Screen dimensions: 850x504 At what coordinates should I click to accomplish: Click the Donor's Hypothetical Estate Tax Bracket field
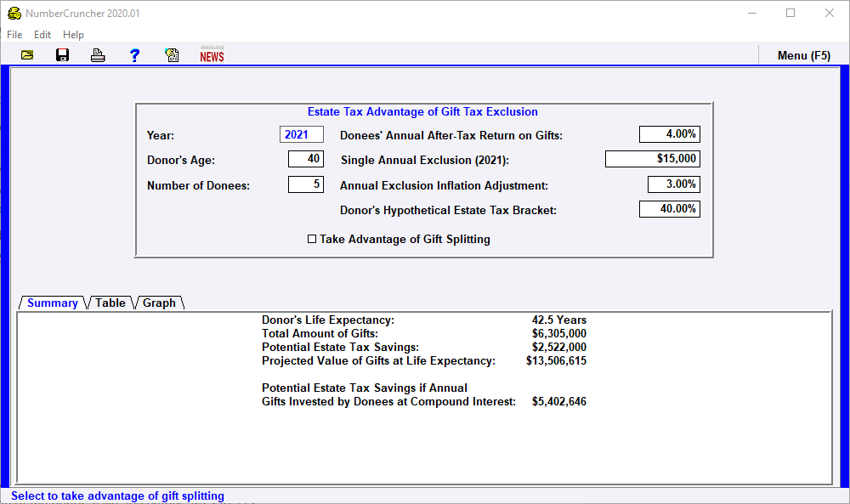[x=670, y=208]
